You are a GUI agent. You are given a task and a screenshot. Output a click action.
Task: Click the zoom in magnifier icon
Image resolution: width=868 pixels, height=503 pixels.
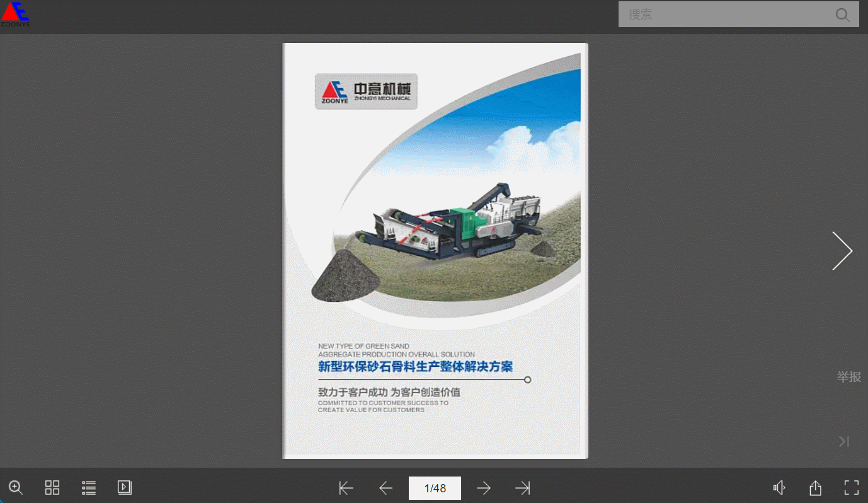[x=16, y=487]
